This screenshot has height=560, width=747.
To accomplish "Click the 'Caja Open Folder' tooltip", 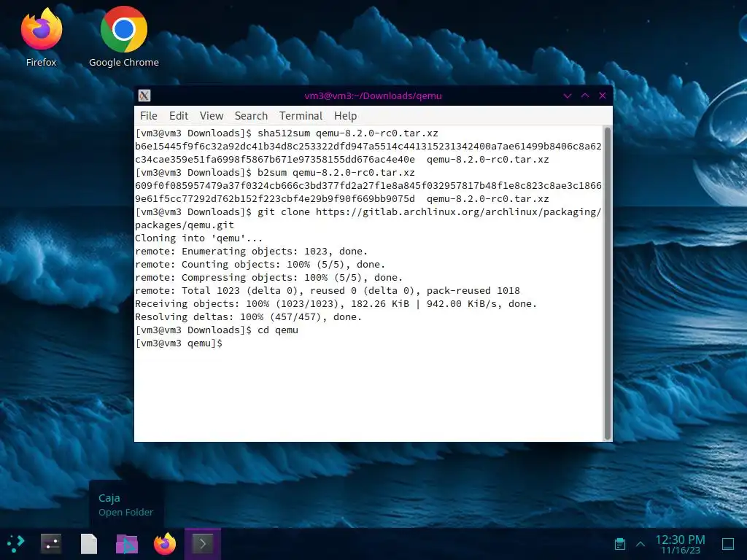I will pos(125,505).
